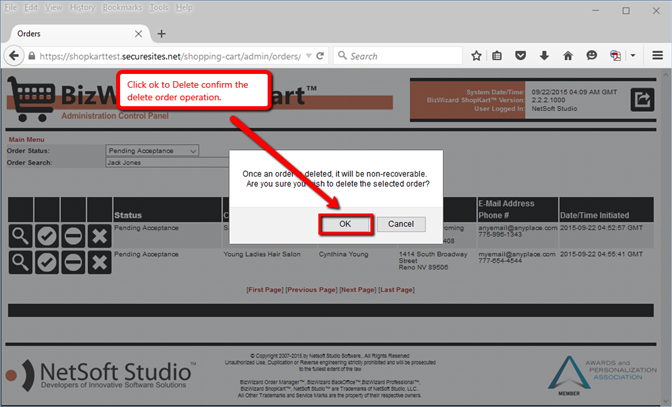
Task: Click the page vertical scrollbar
Action: (x=666, y=236)
